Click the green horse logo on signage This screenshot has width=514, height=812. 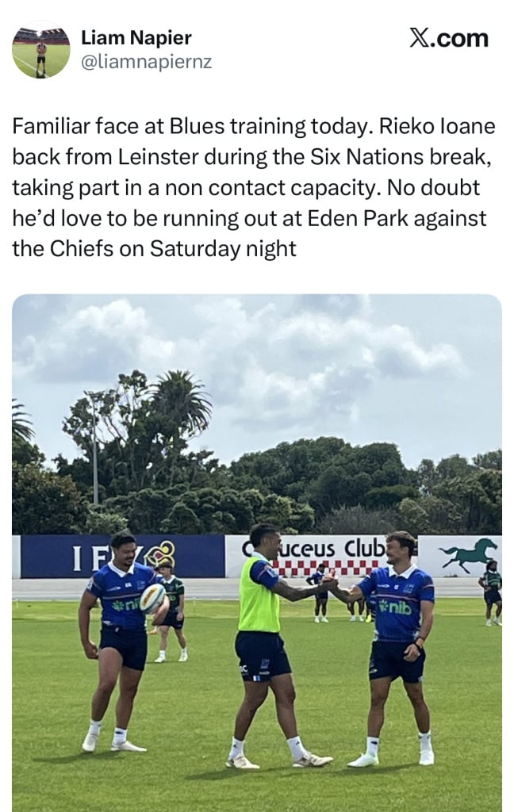point(469,554)
